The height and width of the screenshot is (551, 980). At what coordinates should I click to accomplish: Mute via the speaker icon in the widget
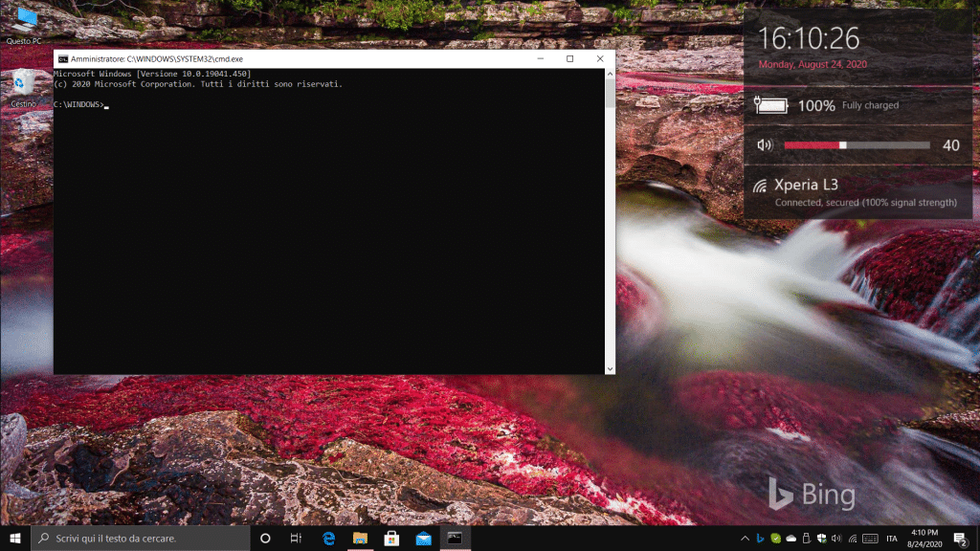(x=764, y=145)
